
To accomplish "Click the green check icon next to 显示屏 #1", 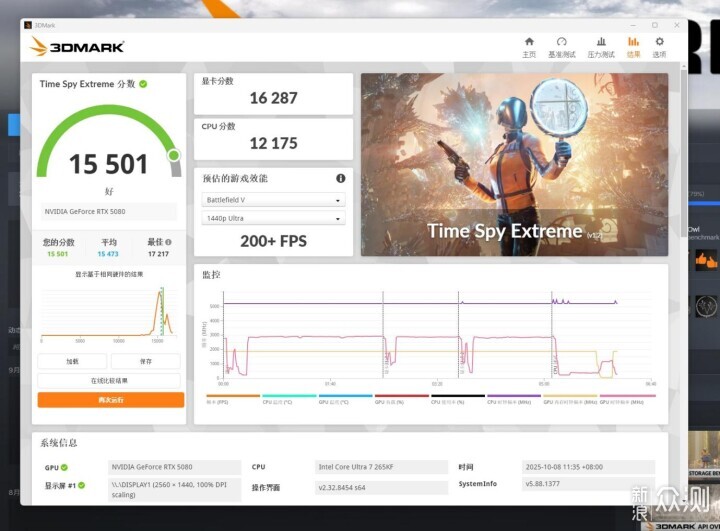I will [x=81, y=485].
